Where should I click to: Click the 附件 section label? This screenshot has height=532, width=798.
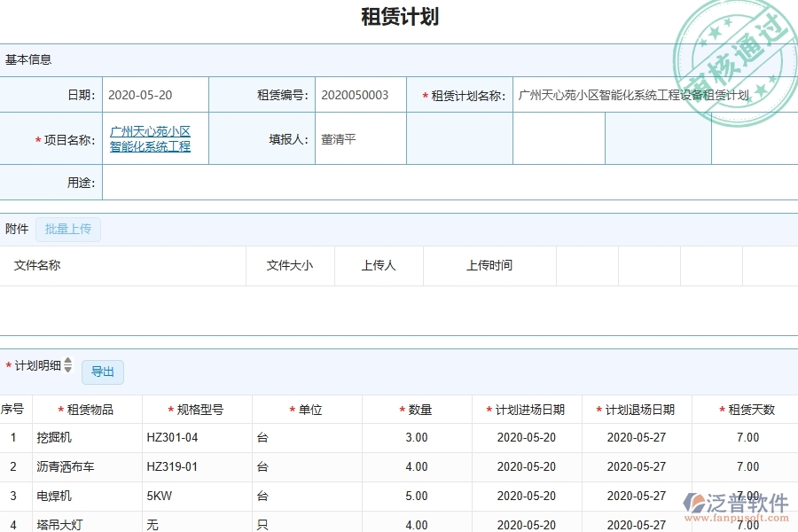coord(16,229)
